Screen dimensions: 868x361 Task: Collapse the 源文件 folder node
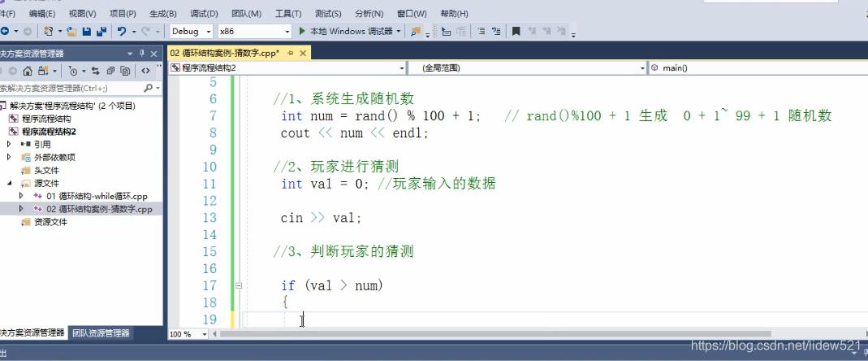click(x=9, y=183)
